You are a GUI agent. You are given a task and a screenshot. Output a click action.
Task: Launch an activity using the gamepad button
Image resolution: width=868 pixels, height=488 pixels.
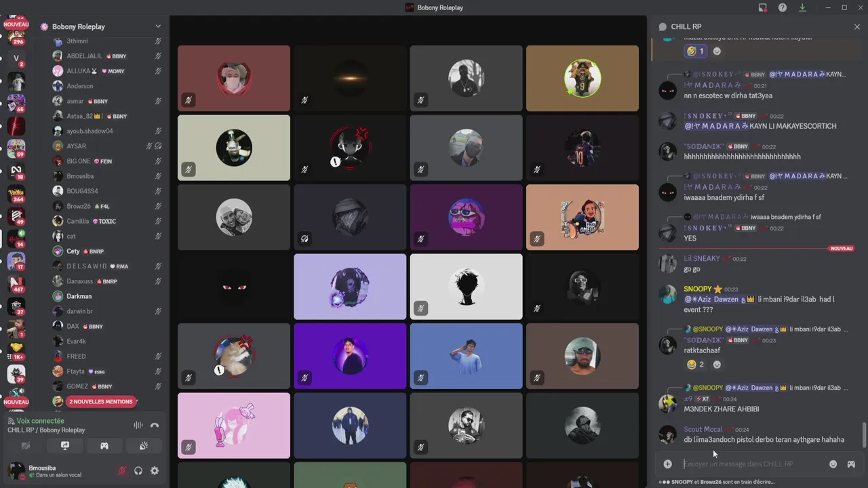pos(104,446)
